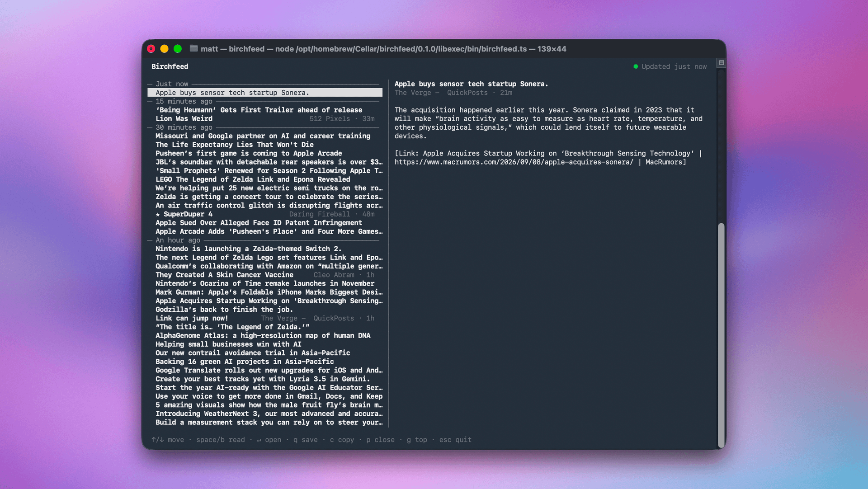Select 'Nintendo is launching a Zelda-themed Switch 2.'
Viewport: 868px width, 489px height.
tap(249, 249)
